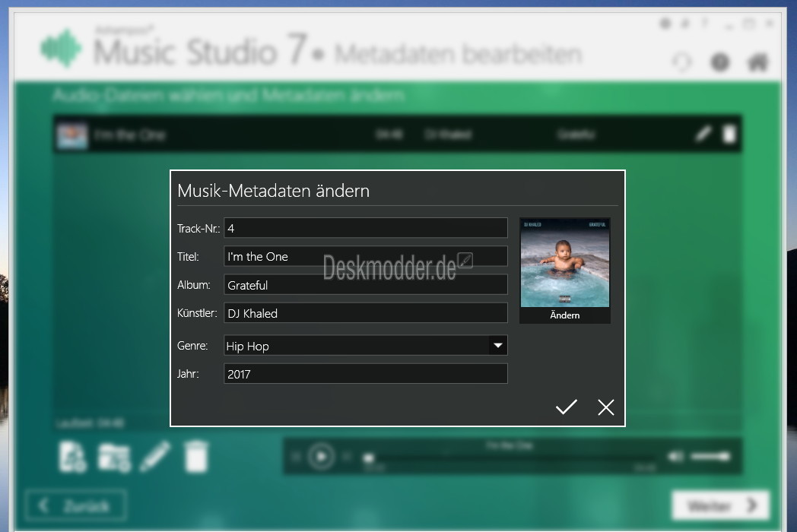Click the Track-Nr. input field
The height and width of the screenshot is (532, 797).
pos(366,228)
